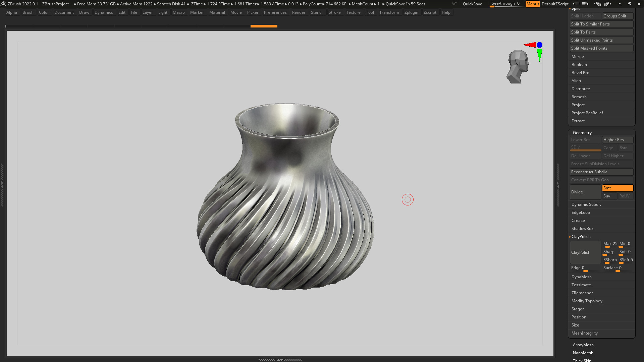Screen dimensions: 644x362
Task: Click the Higher Res button
Action: pyautogui.click(x=618, y=140)
